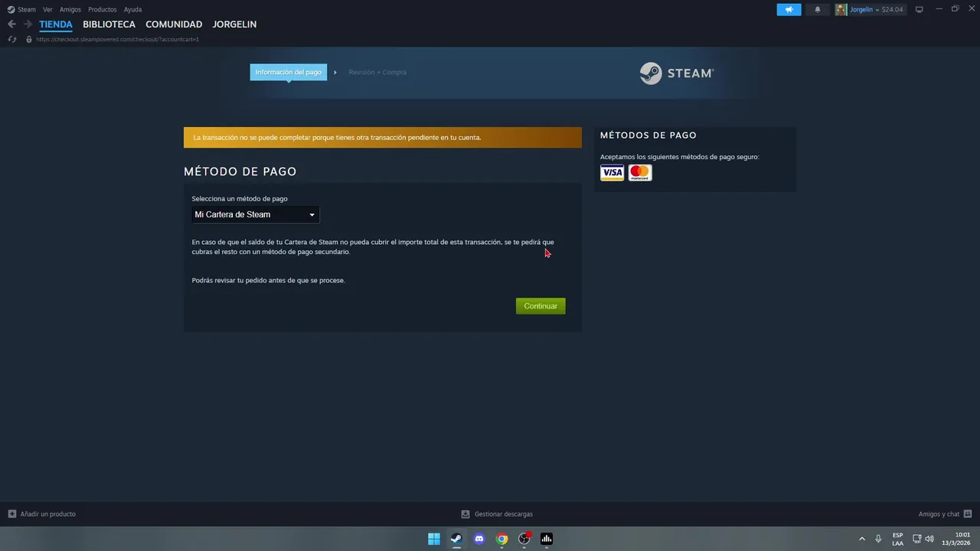Click the MÉTODOS DE PAGO sidebar heading
The image size is (980, 551).
click(648, 135)
